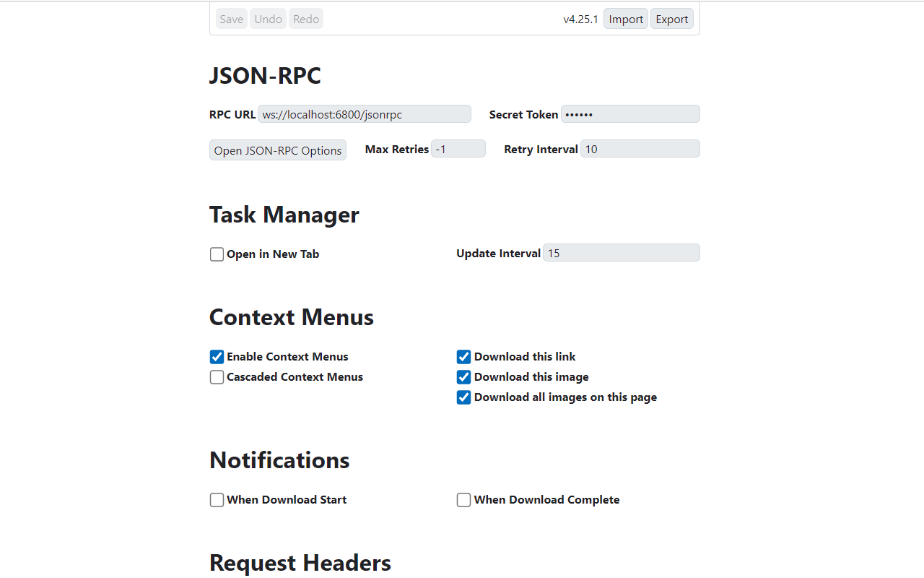Enable When Download Complete notification

463,499
